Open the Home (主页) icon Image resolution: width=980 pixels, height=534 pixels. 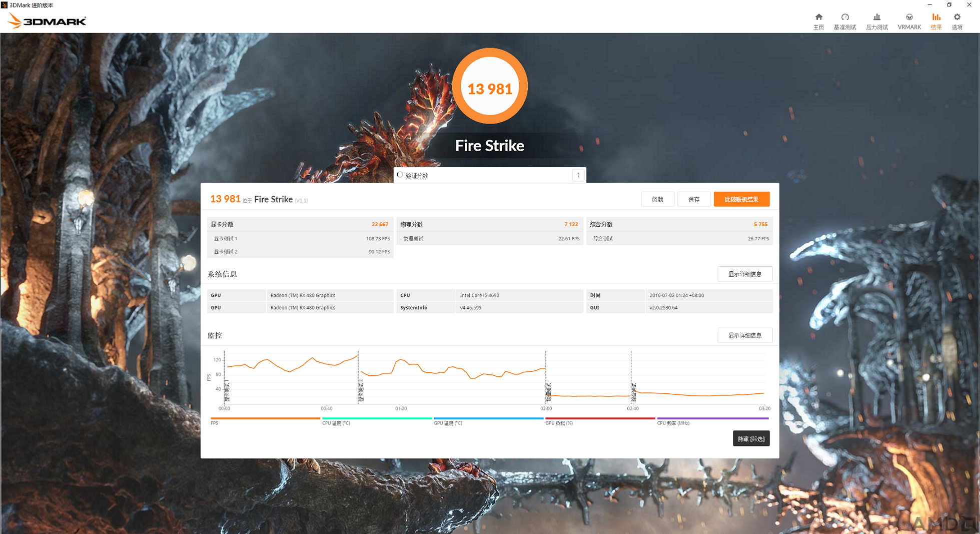818,22
